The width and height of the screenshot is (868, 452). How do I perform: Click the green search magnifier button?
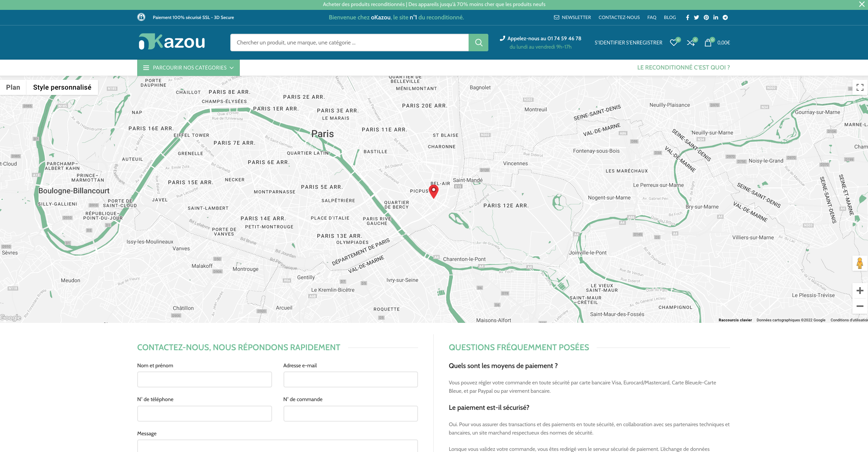(x=478, y=43)
